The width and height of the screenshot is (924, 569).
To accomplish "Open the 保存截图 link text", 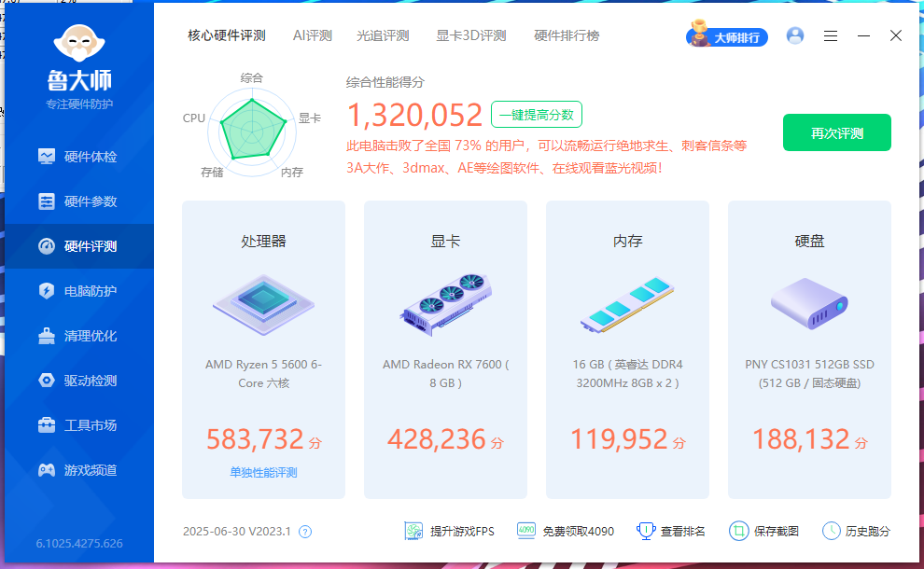I will tap(777, 532).
